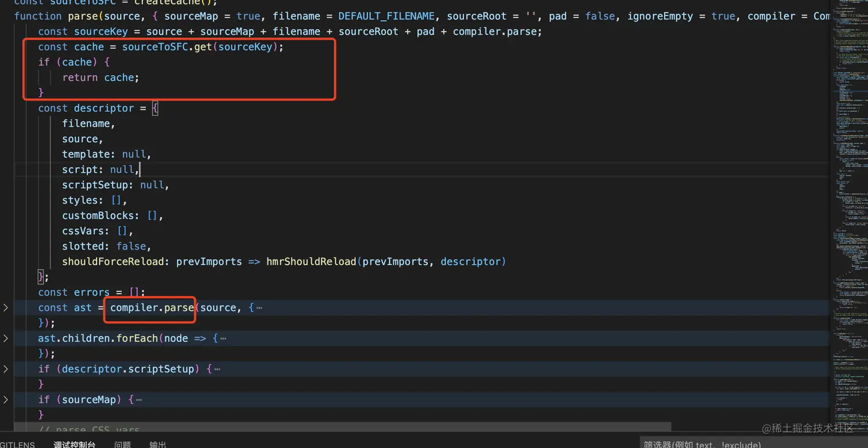Click 'filename,' property in descriptor object

click(89, 123)
